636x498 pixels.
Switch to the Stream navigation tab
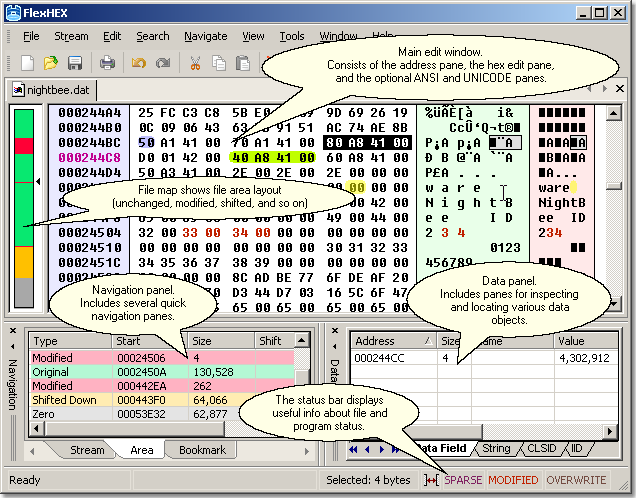tap(87, 450)
